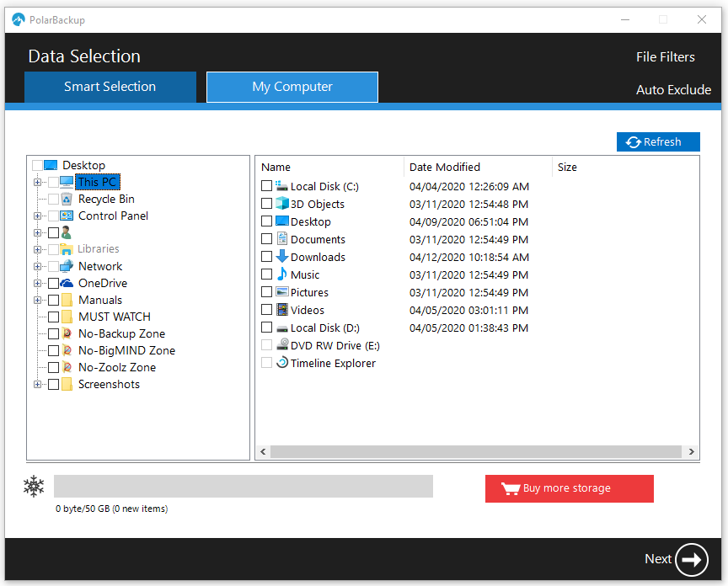Check the OneDrive checkbox in tree

(x=53, y=283)
